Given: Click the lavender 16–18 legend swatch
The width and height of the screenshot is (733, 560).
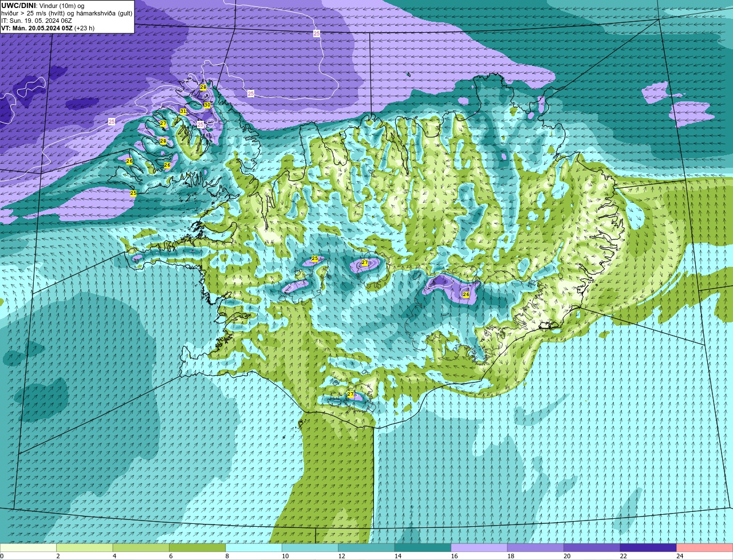Looking at the screenshot, I should (479, 548).
